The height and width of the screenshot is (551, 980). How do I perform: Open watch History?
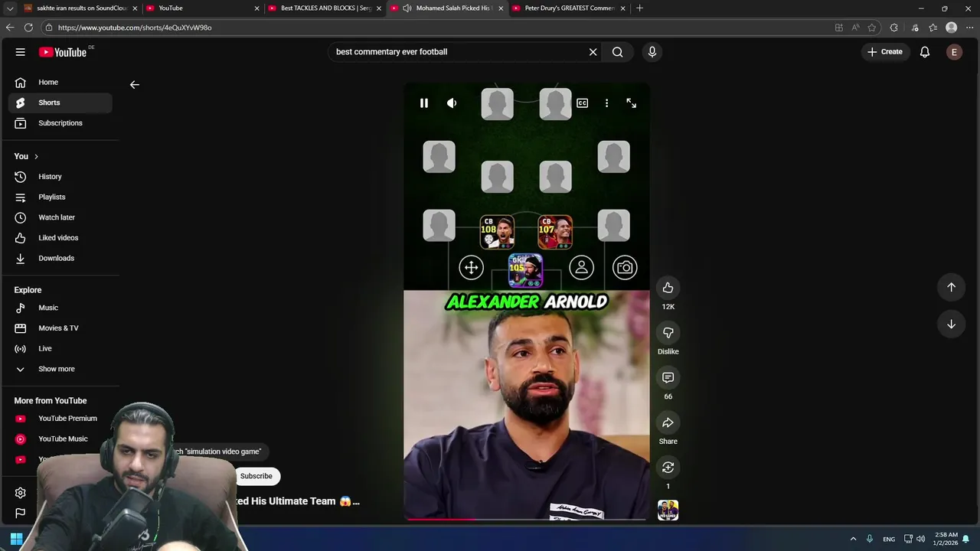60,177
